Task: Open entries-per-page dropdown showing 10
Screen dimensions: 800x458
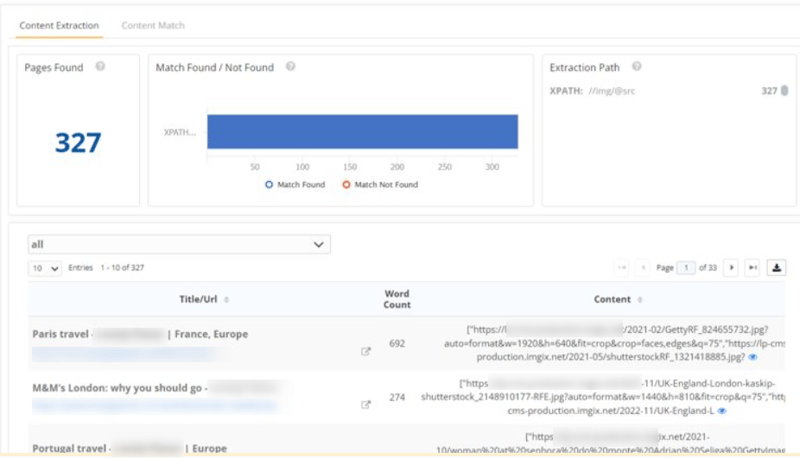Action: pos(45,268)
